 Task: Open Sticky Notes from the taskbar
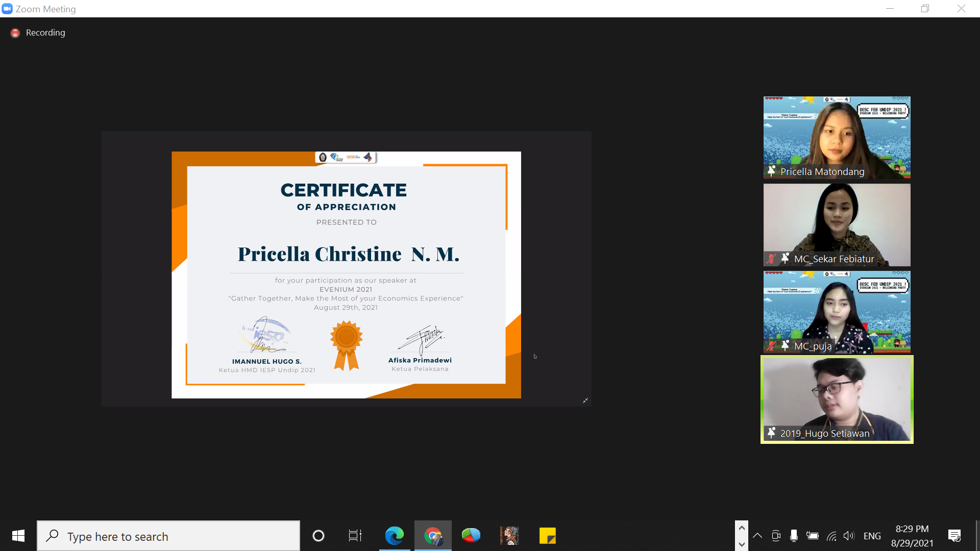547,536
